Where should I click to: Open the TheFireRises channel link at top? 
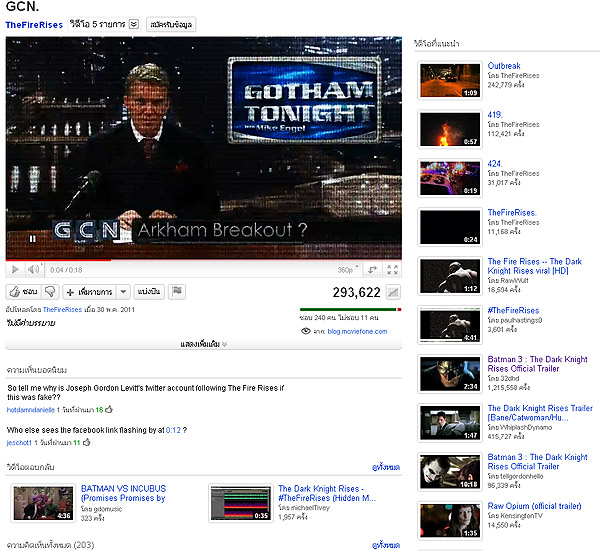pos(34,25)
